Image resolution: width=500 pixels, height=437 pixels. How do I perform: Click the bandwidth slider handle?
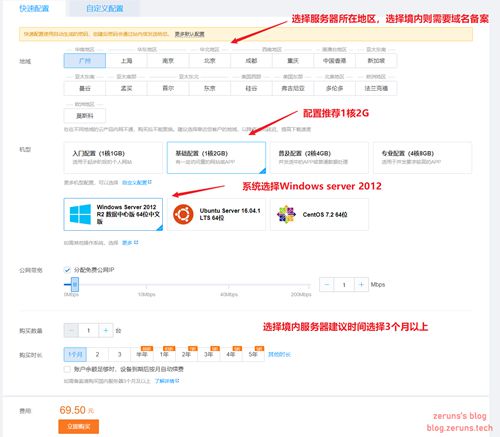pos(75,284)
